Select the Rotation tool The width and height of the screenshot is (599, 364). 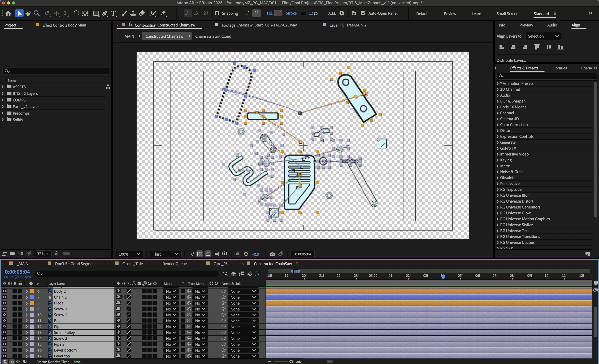[x=76, y=13]
